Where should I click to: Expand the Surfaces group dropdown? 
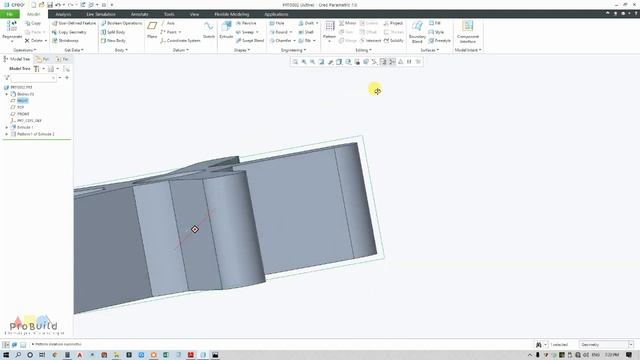[x=429, y=50]
